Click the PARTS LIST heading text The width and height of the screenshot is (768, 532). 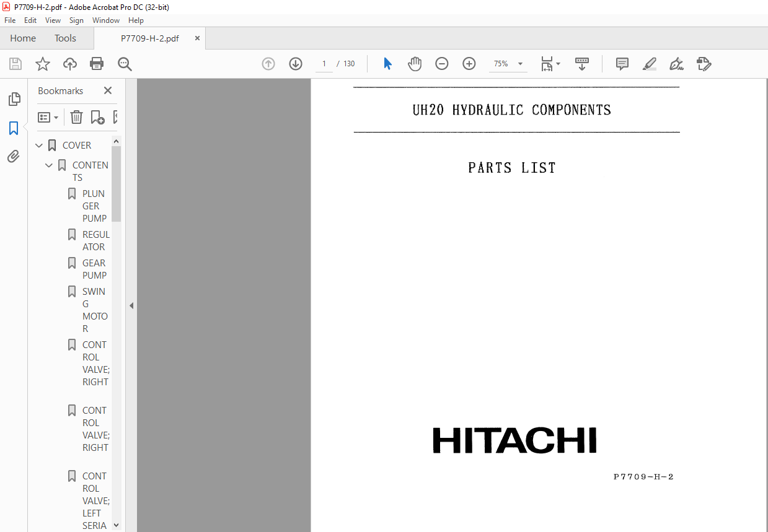tap(512, 168)
